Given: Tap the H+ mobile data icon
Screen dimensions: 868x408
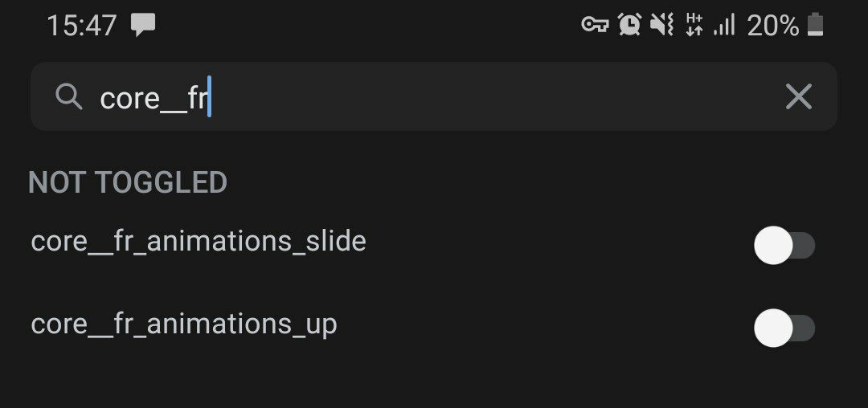Looking at the screenshot, I should (x=694, y=25).
